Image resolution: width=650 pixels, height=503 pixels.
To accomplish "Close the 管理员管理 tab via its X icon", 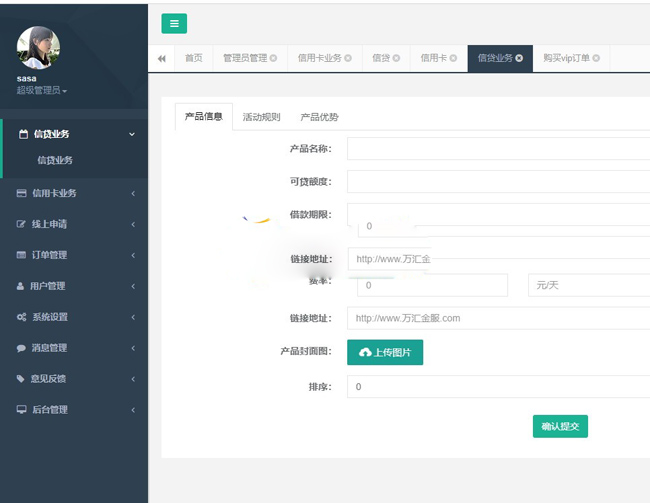I will point(273,59).
